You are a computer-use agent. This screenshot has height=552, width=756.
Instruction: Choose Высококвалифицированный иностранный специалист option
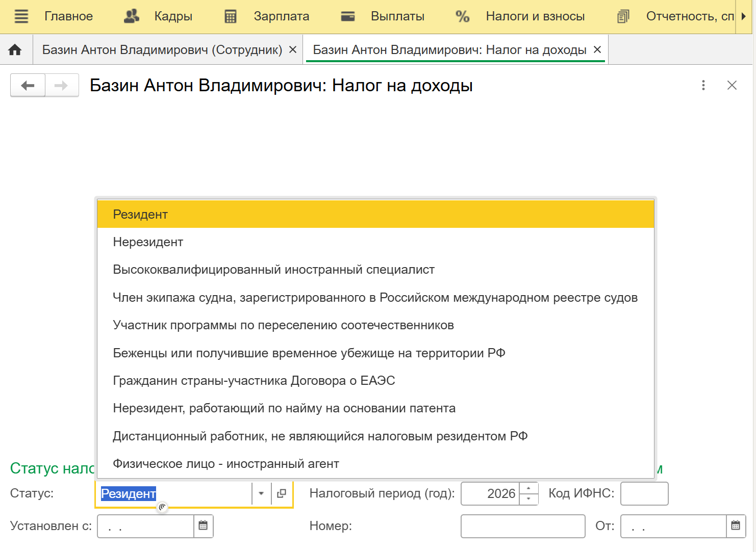(x=375, y=270)
